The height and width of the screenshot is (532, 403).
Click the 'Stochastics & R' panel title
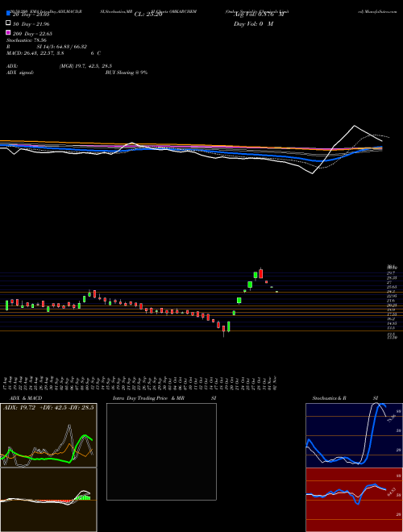click(x=329, y=398)
